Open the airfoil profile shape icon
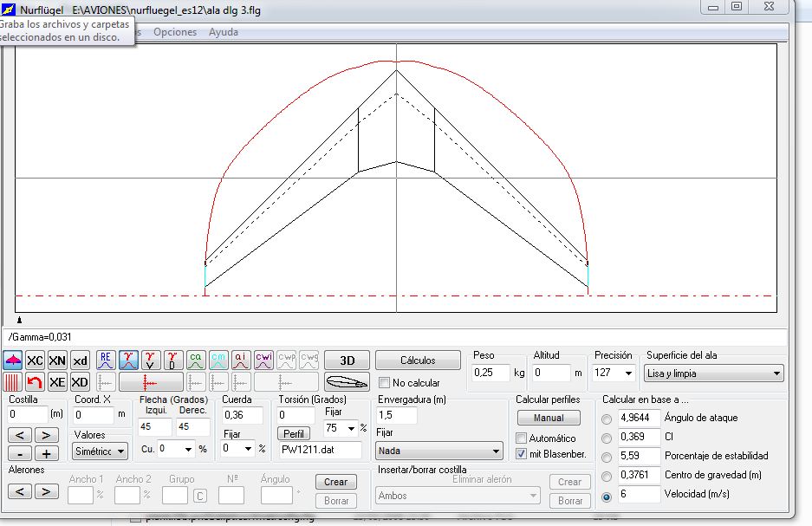The width and height of the screenshot is (812, 526). 347,382
